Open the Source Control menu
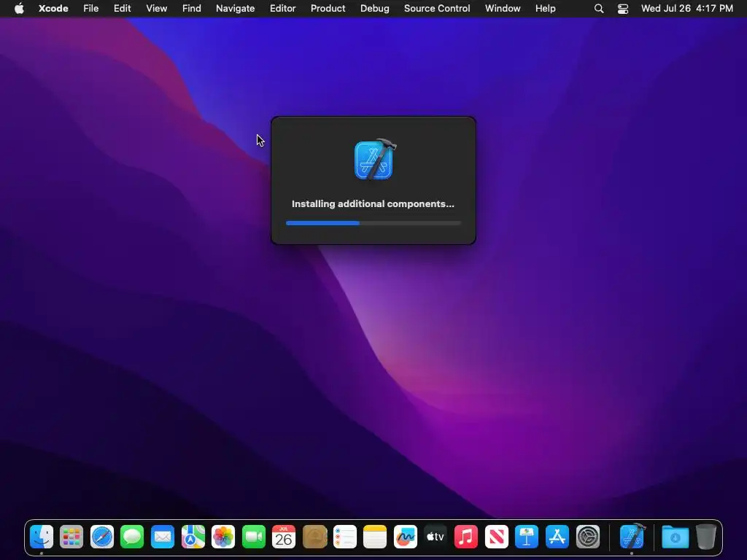Viewport: 747px width, 560px height. pyautogui.click(x=437, y=9)
